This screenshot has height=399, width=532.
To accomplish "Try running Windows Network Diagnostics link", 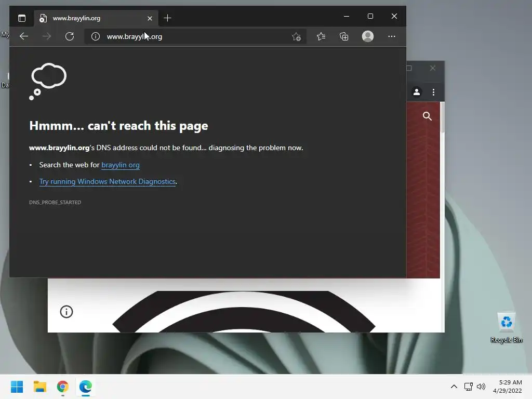I will (x=108, y=181).
